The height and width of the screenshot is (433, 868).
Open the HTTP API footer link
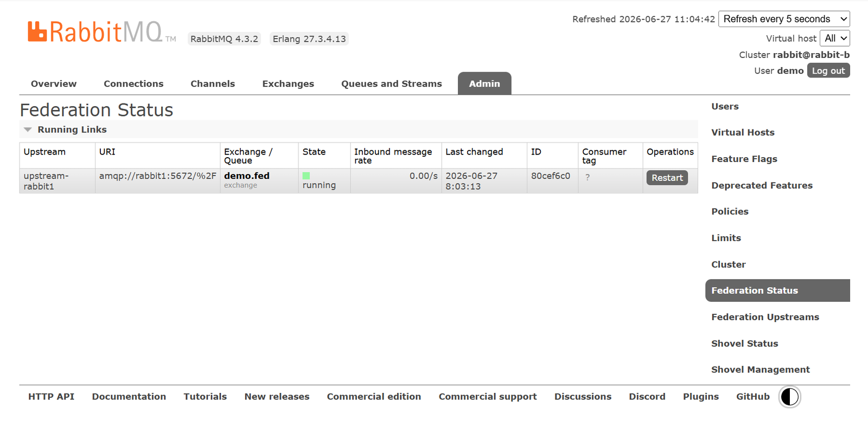51,397
